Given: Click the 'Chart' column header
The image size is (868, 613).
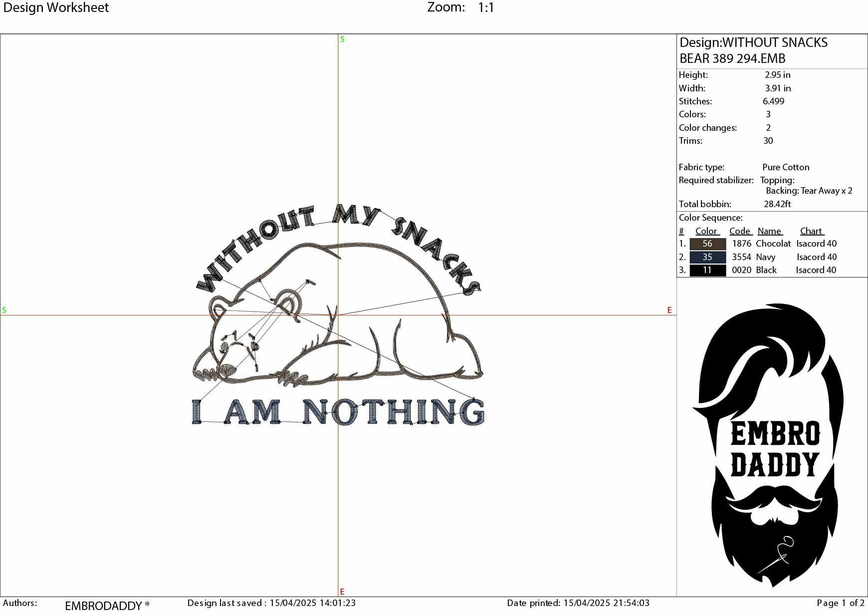Looking at the screenshot, I should click(x=812, y=231).
